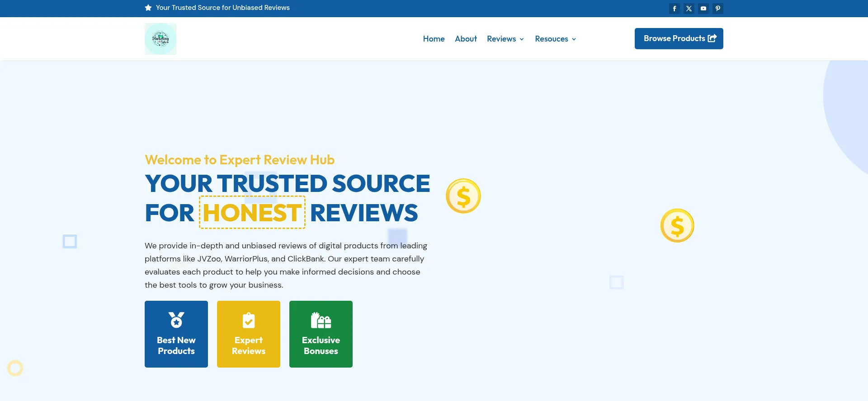
Task: Open the X (Twitter) social icon
Action: point(689,9)
